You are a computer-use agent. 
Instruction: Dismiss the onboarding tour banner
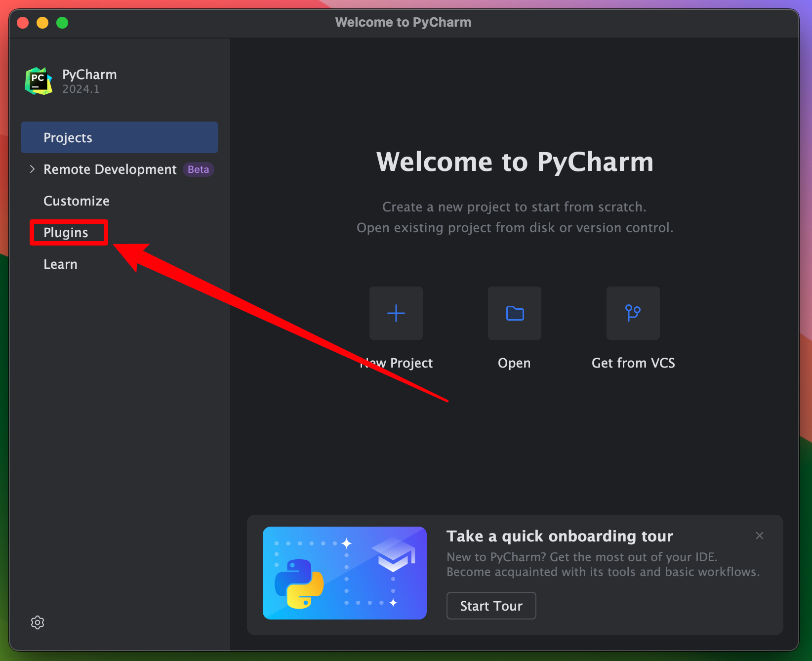point(760,536)
